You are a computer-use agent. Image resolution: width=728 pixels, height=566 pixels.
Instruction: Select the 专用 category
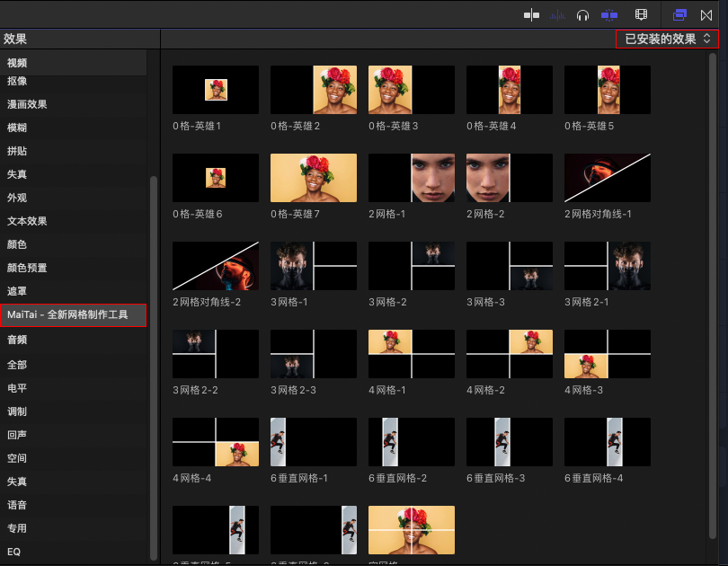click(74, 528)
